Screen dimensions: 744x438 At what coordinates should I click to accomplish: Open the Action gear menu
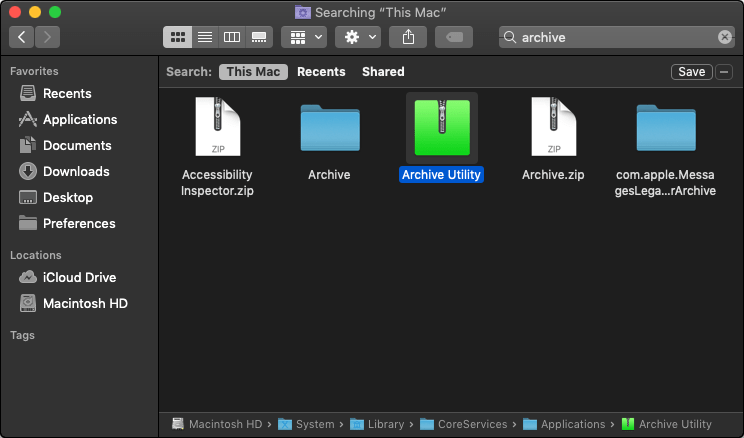click(x=358, y=37)
